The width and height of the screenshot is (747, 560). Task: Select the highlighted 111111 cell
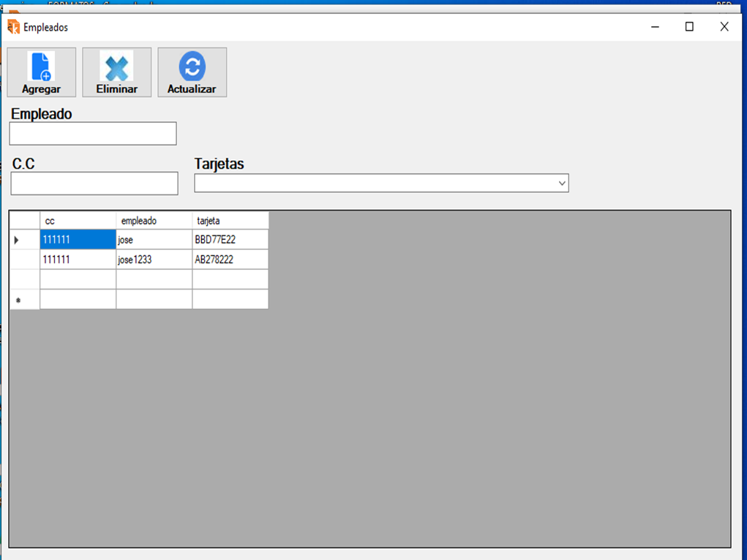(78, 240)
